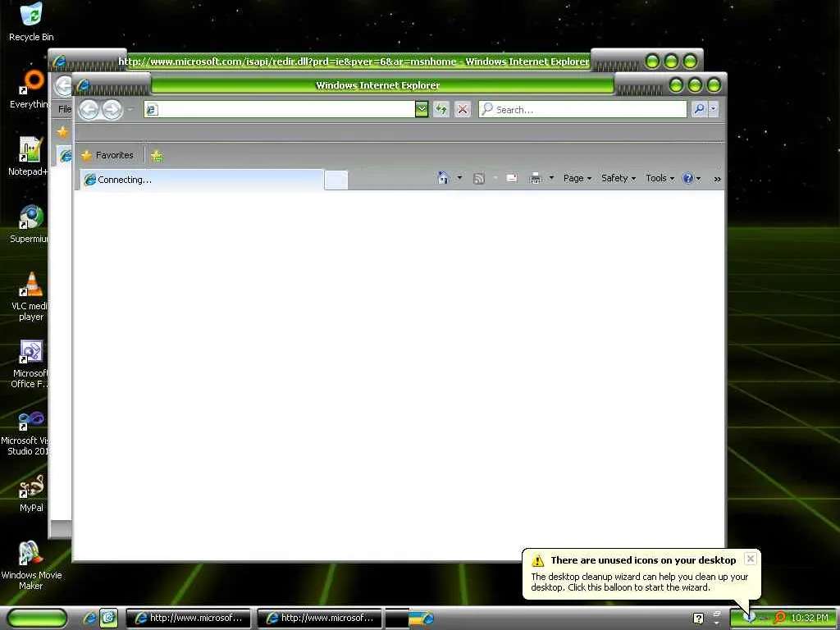Select the Microsoft Visual Studio shortcut
The image size is (840, 630).
pyautogui.click(x=25, y=431)
